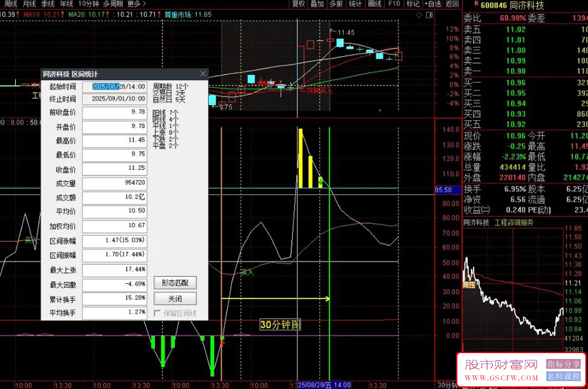The width and height of the screenshot is (588, 389).
Task: Click the 最大回撤 field showing -4.69%
Action: [115, 285]
